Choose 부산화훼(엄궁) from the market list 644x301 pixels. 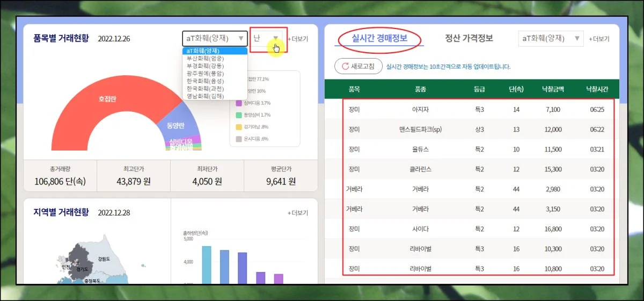(x=206, y=58)
